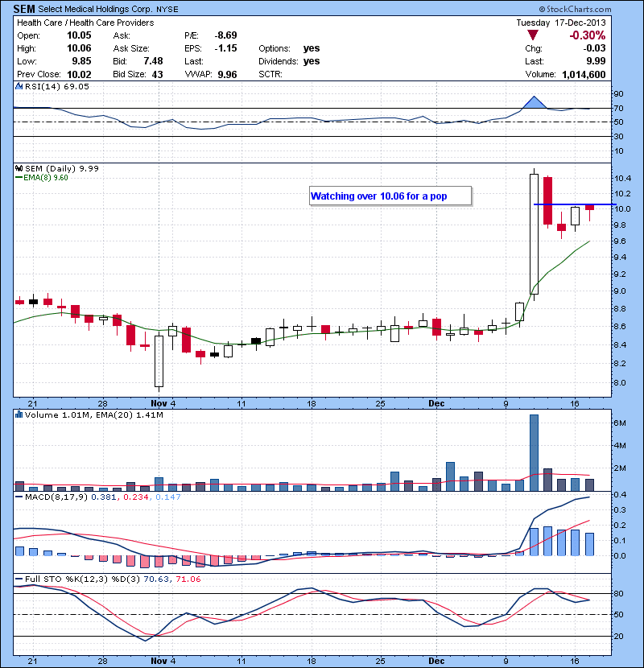Screen dimensions: 644x668
Task: Click the date 'Tuesday 17-Dec-2013'
Action: (561, 23)
